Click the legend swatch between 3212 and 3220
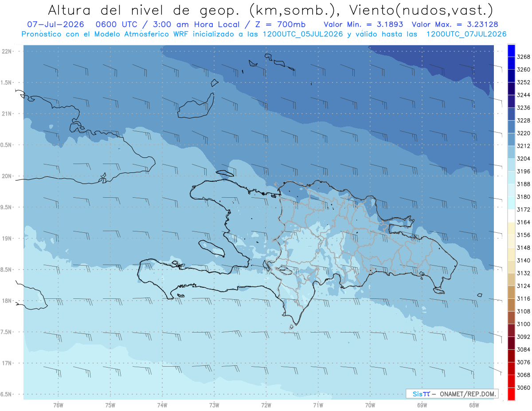The image size is (532, 411). tap(511, 139)
